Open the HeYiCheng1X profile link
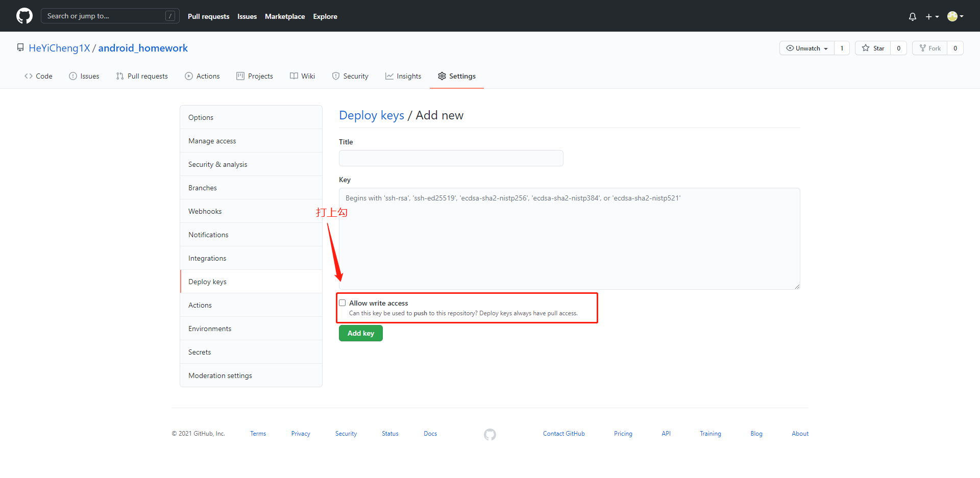980x478 pixels. pos(59,48)
